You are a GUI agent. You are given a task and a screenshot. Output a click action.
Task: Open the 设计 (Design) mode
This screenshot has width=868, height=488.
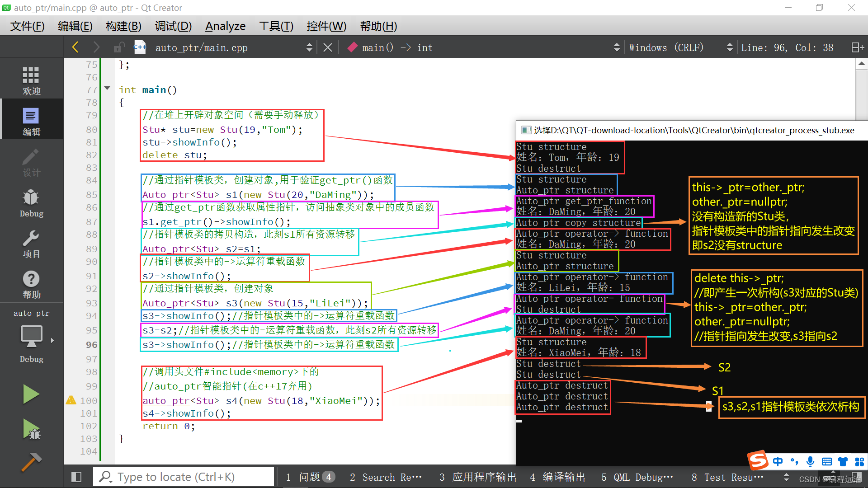point(31,163)
